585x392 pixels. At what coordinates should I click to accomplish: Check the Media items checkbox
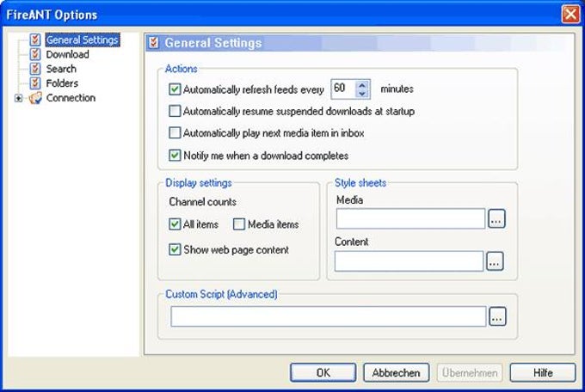239,224
